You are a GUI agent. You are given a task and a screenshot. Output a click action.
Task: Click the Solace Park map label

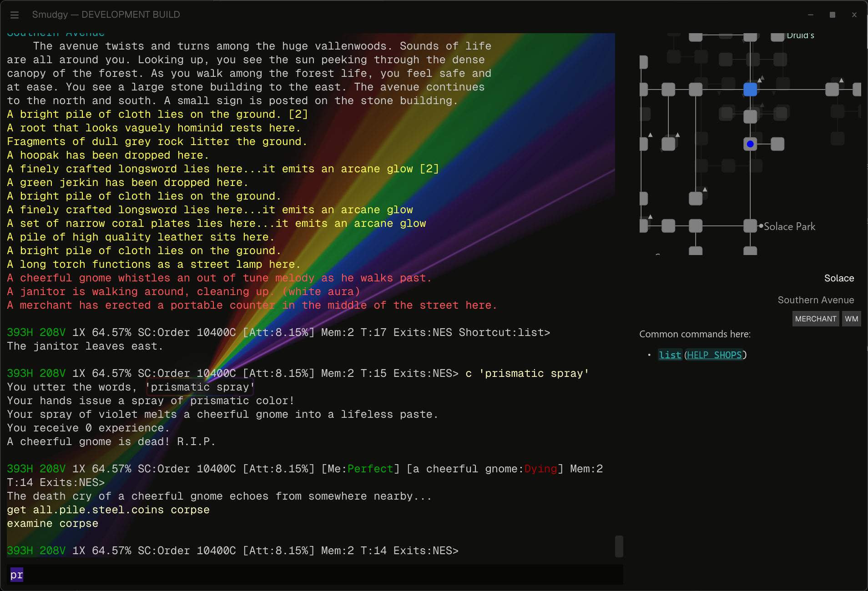[x=789, y=226]
